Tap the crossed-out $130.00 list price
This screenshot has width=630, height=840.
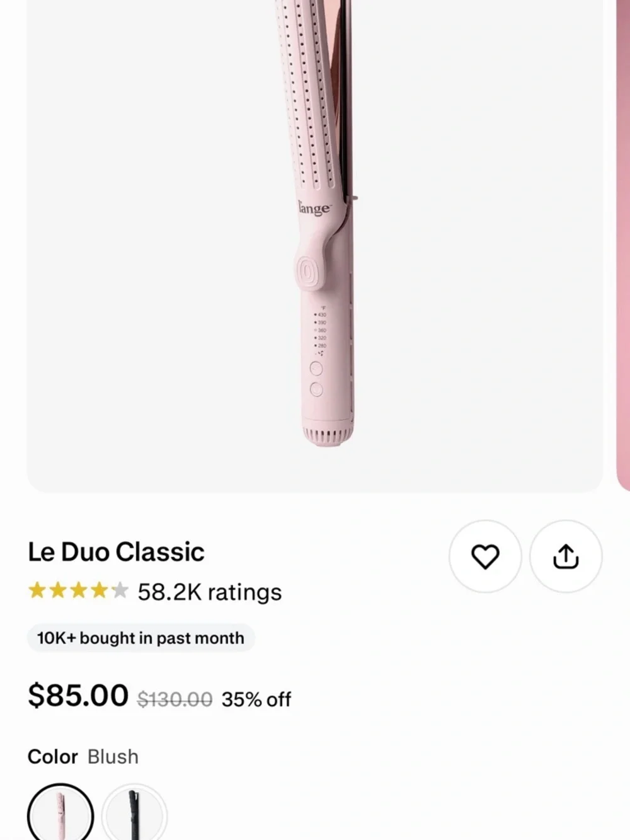pyautogui.click(x=174, y=698)
